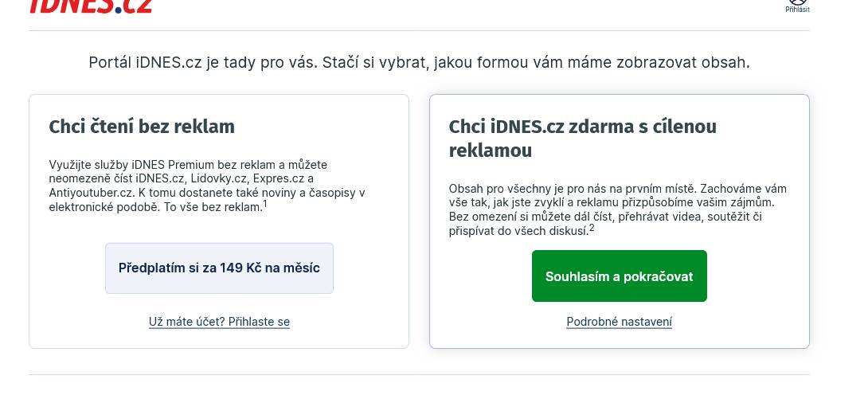Click footnote 1 after 'bez reklam'
Screen dimensions: 868x399
point(264,204)
